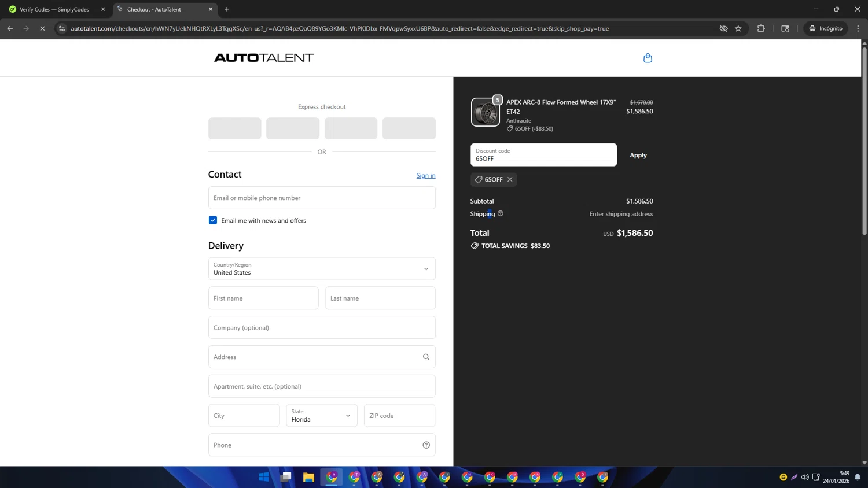The width and height of the screenshot is (868, 488).
Task: Close the Checkout AutoTalent tab
Action: coord(211,9)
